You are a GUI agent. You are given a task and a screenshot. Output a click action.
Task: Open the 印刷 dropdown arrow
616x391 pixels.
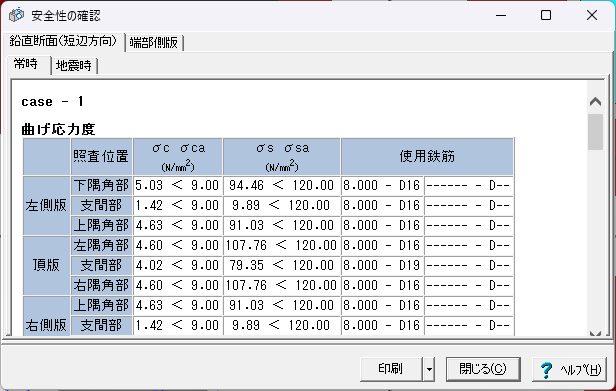[x=429, y=369]
